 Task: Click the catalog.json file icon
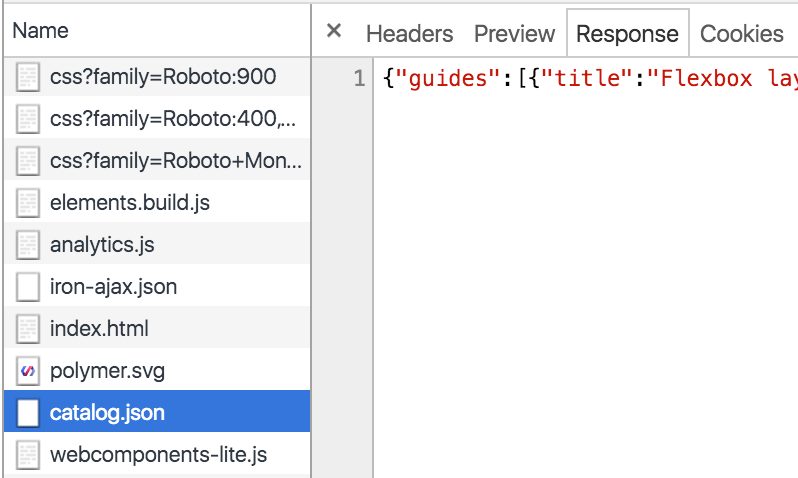[x=29, y=413]
